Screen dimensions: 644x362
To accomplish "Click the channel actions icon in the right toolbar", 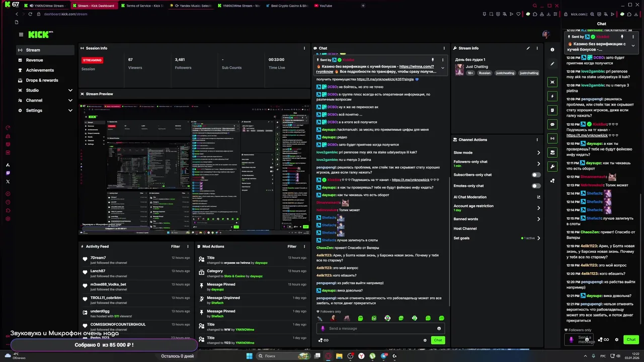I will coord(552,152).
